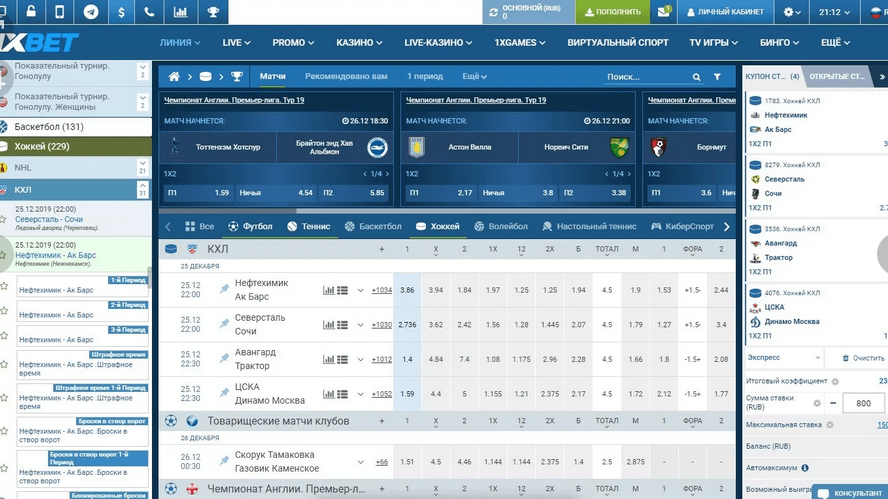Viewport: 888px width, 499px height.
Task: Open the КАЗИНО dropdown menu
Action: point(359,42)
